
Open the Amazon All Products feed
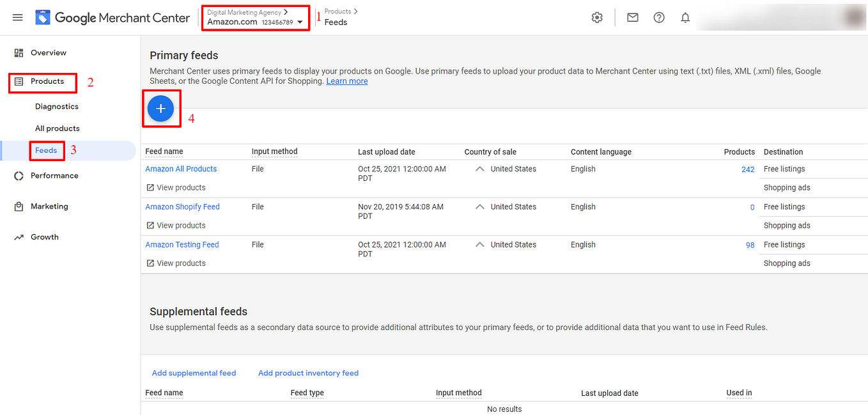coord(181,168)
